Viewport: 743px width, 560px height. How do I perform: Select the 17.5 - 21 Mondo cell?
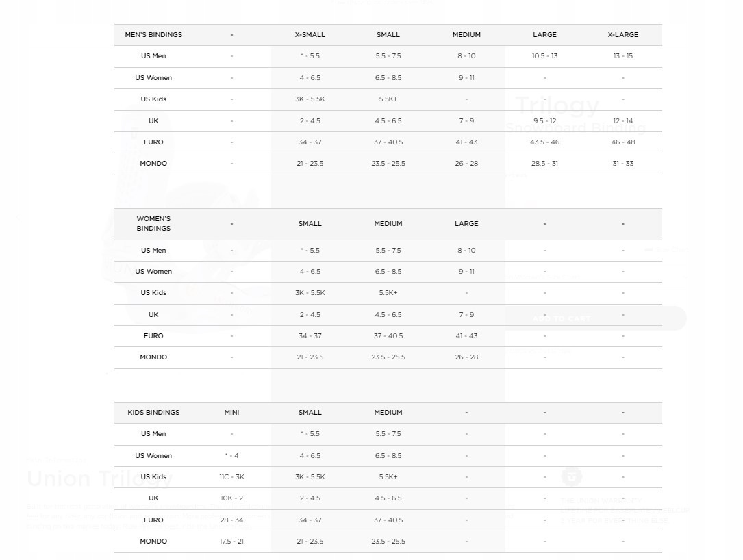pyautogui.click(x=231, y=542)
